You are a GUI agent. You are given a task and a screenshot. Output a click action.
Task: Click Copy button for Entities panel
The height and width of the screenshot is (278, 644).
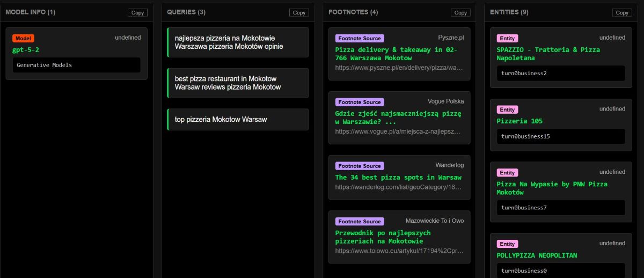[x=622, y=12]
